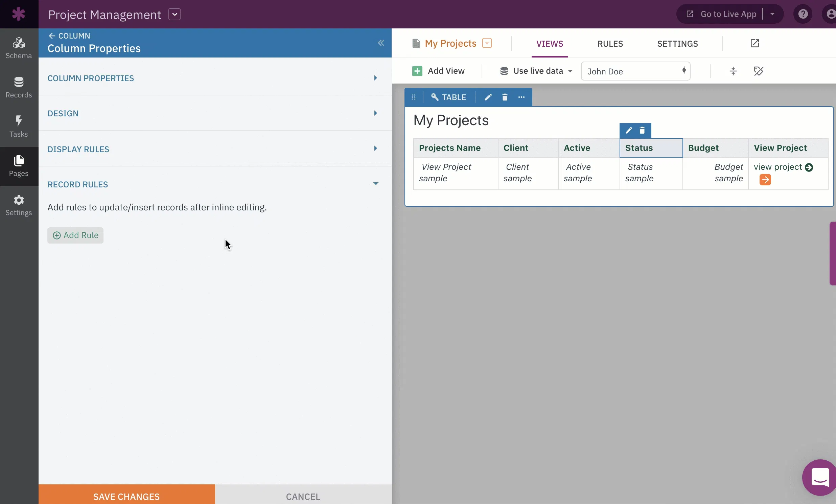
Task: Go back via the COLUMN link
Action: tap(69, 36)
